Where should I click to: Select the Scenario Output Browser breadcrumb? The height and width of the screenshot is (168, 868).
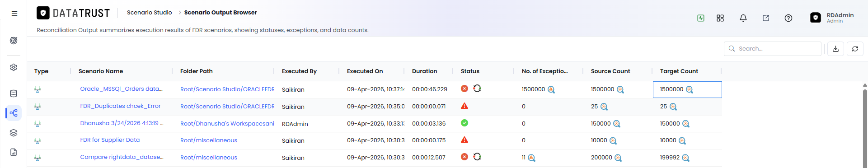(x=221, y=13)
